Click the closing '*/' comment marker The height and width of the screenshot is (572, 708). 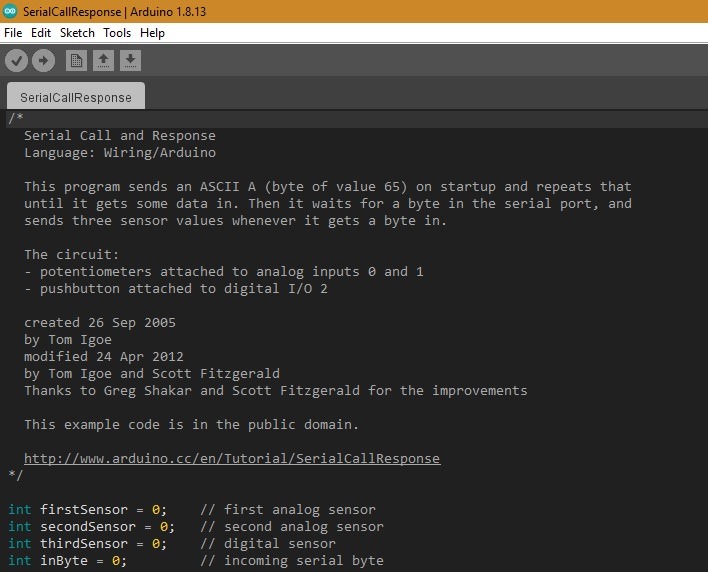(x=16, y=475)
